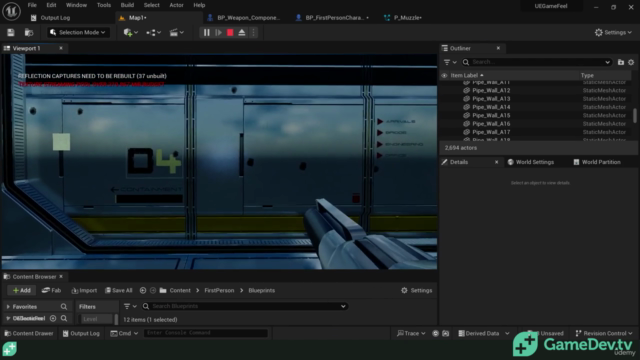The width and height of the screenshot is (640, 360).
Task: Pause the play-in-editor session
Action: [207, 32]
